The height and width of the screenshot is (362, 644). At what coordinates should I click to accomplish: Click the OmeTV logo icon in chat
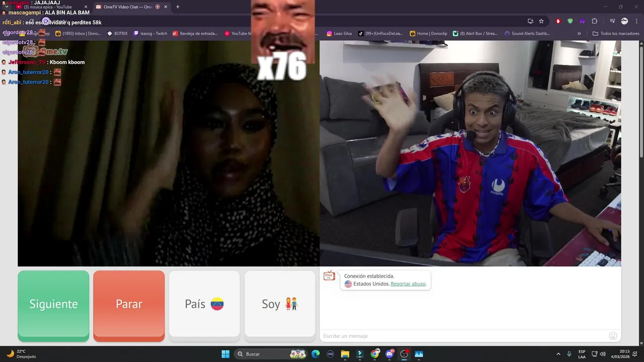[x=329, y=276]
